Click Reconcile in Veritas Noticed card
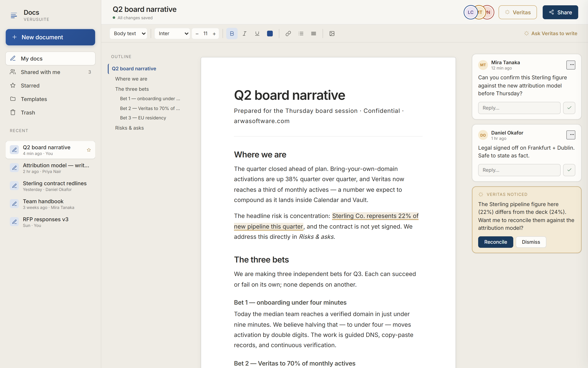This screenshot has width=588, height=368. click(x=496, y=242)
